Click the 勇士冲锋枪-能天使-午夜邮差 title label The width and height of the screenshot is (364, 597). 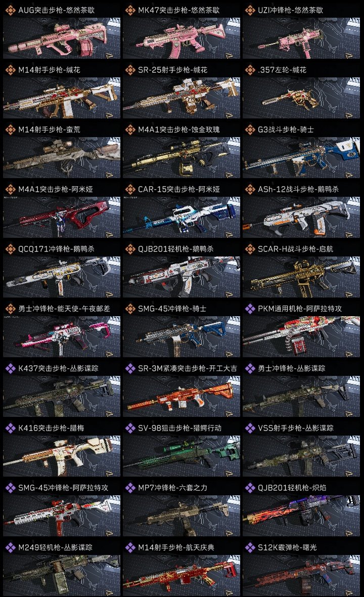coord(64,309)
